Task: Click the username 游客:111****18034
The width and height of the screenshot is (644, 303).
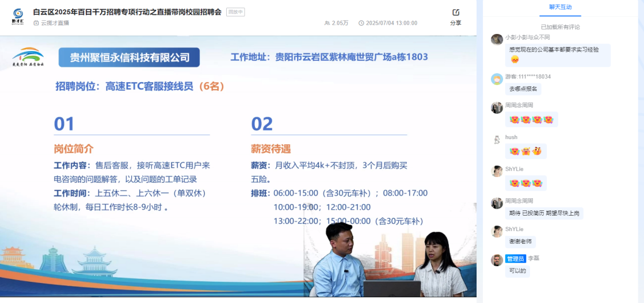Action: coord(528,76)
